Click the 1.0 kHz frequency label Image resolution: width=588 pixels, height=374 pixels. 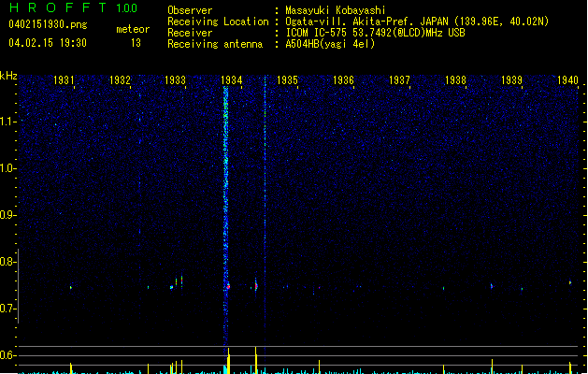[7, 168]
